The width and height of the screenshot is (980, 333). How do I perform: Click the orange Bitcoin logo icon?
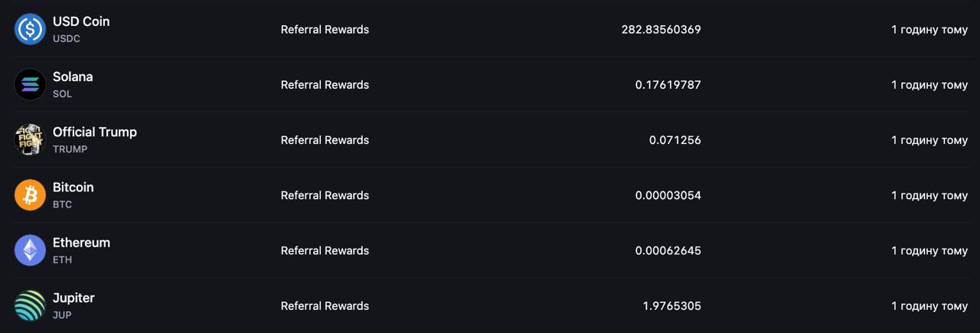(x=31, y=194)
